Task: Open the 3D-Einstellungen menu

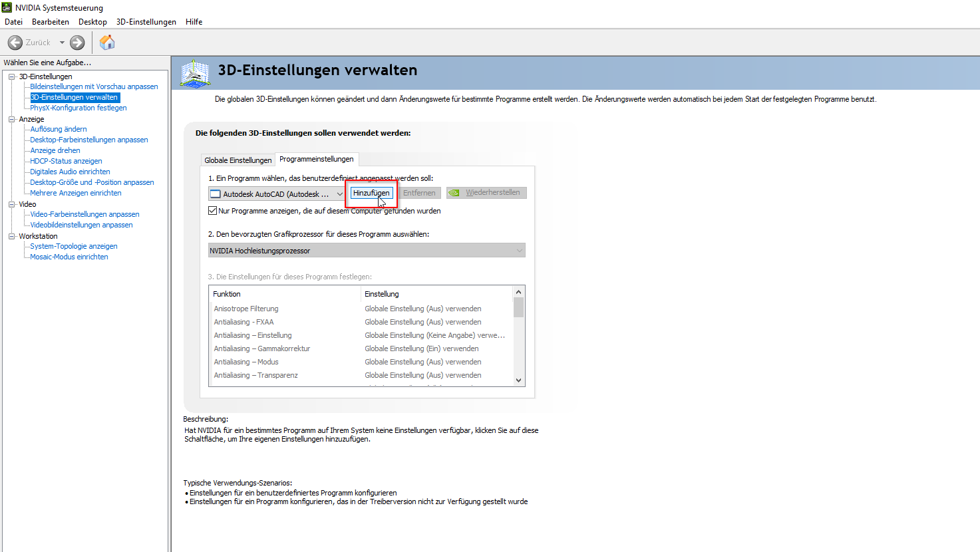Action: pos(146,22)
